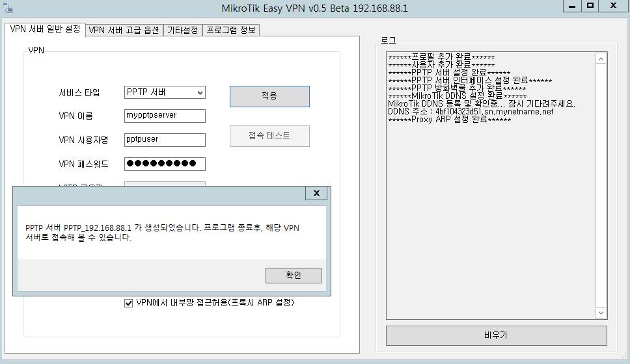The height and width of the screenshot is (364, 630).
Task: Focus the VPN 이름 field with mypptpserver
Action: pyautogui.click(x=165, y=116)
